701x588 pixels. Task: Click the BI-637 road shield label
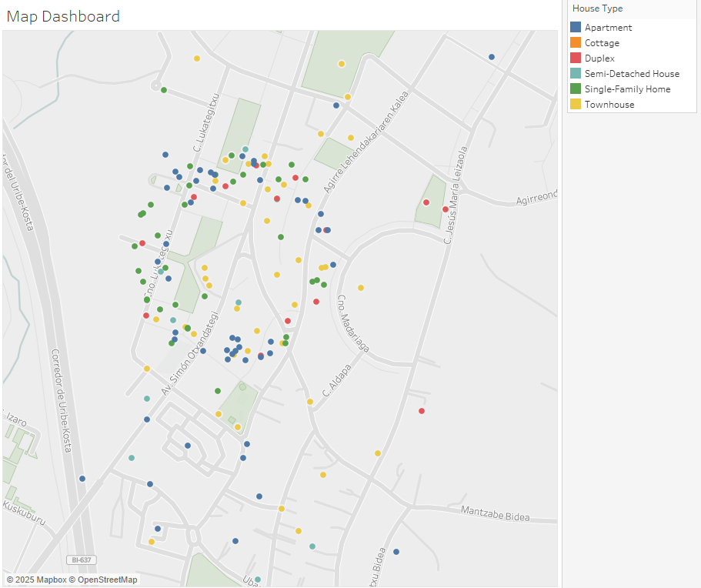78,560
